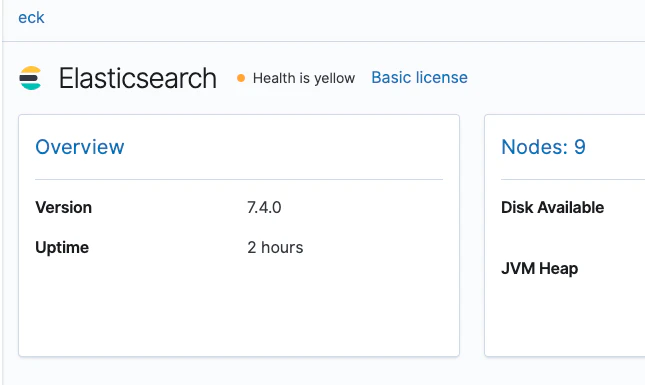The image size is (645, 385).
Task: Click the yellow health status dot
Action: pyautogui.click(x=241, y=78)
